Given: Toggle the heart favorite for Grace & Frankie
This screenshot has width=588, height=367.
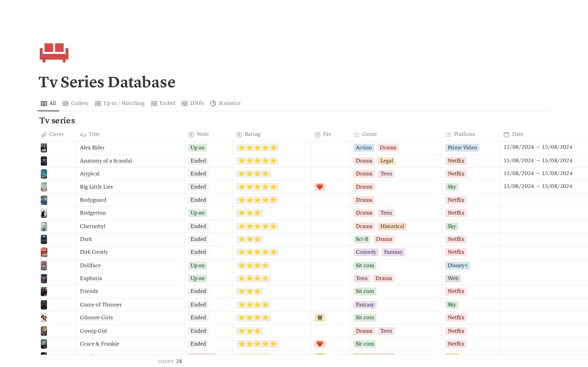Looking at the screenshot, I should [320, 344].
